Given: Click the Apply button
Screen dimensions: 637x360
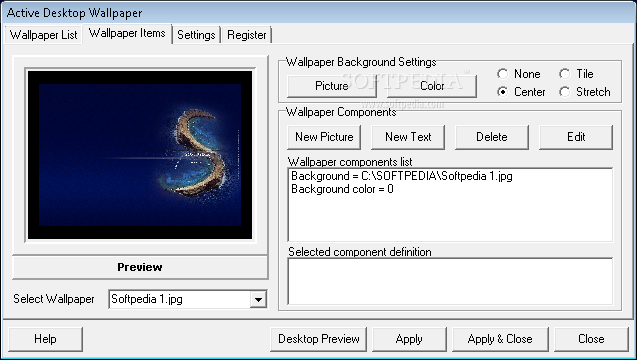Looking at the screenshot, I should tap(409, 339).
